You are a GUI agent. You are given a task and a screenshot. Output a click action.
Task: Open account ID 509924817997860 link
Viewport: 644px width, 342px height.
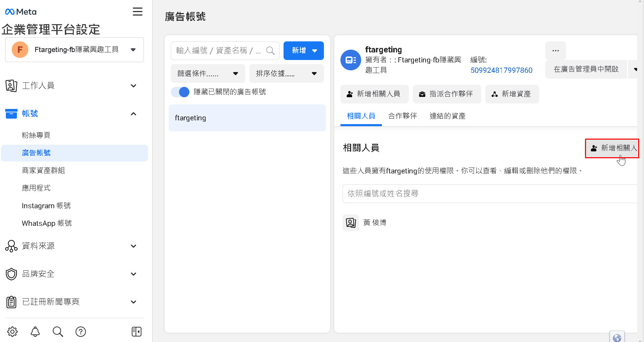[502, 70]
